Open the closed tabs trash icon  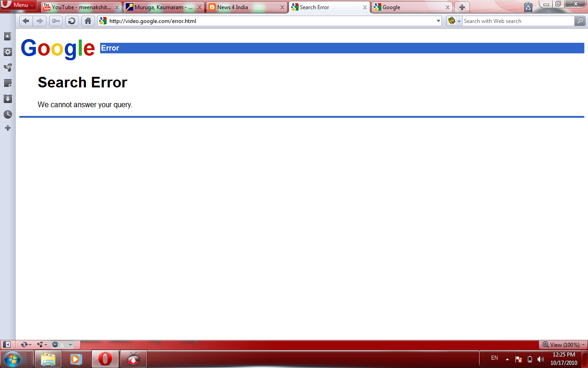pyautogui.click(x=528, y=7)
